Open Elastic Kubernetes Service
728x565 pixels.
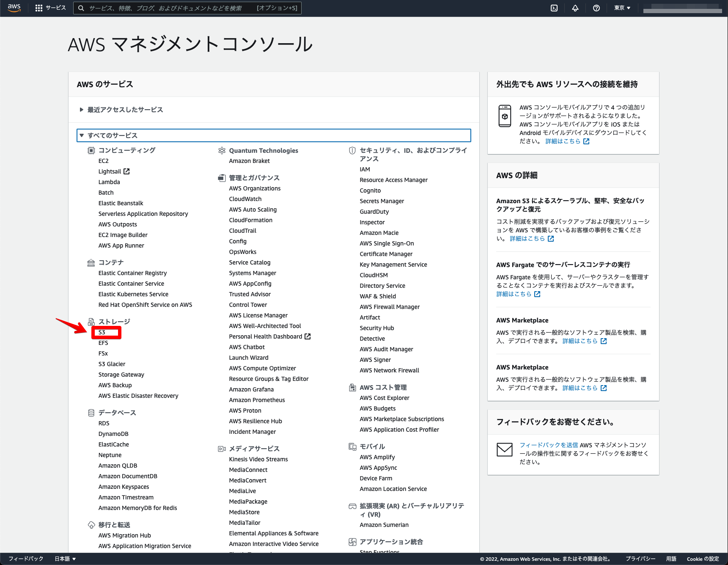point(133,294)
